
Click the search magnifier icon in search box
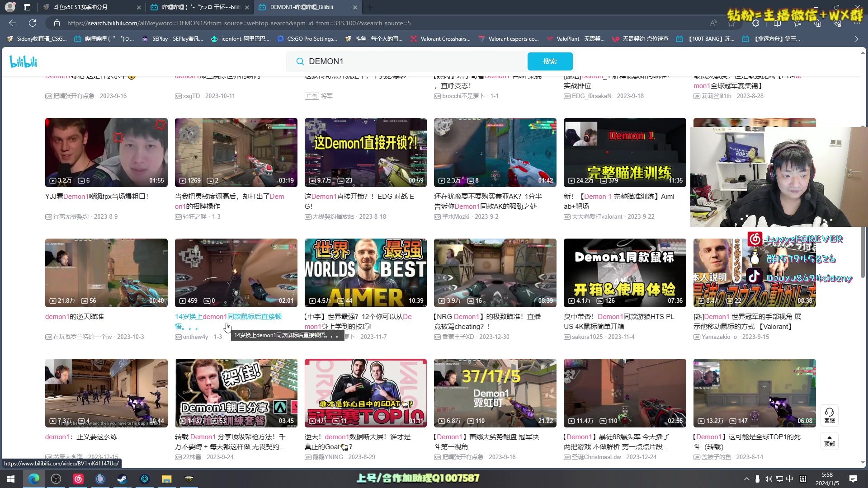point(300,61)
